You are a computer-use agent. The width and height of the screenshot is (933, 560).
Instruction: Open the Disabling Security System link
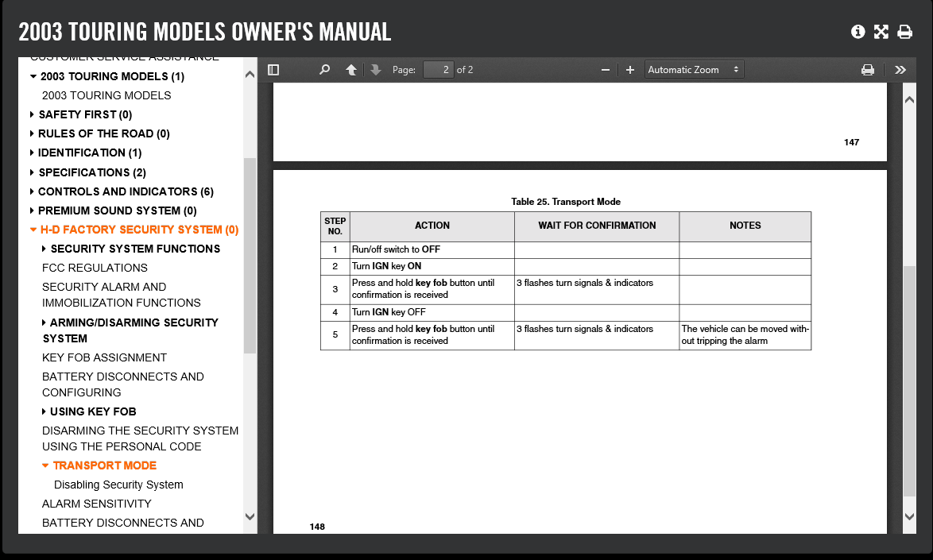[x=118, y=485]
